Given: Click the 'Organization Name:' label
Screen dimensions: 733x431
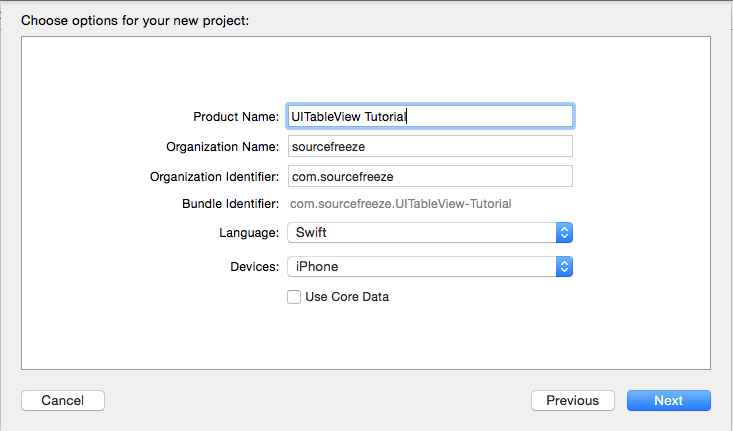Looking at the screenshot, I should [x=223, y=147].
